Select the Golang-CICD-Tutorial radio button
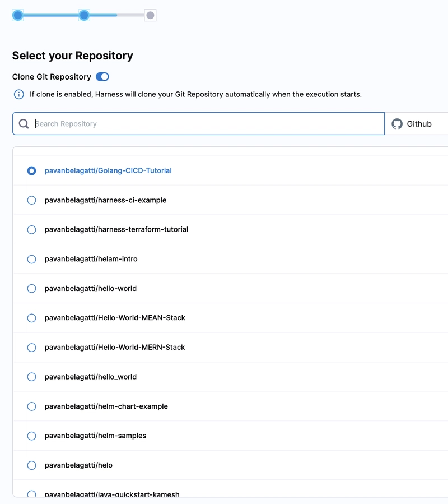The image size is (448, 504). click(32, 170)
